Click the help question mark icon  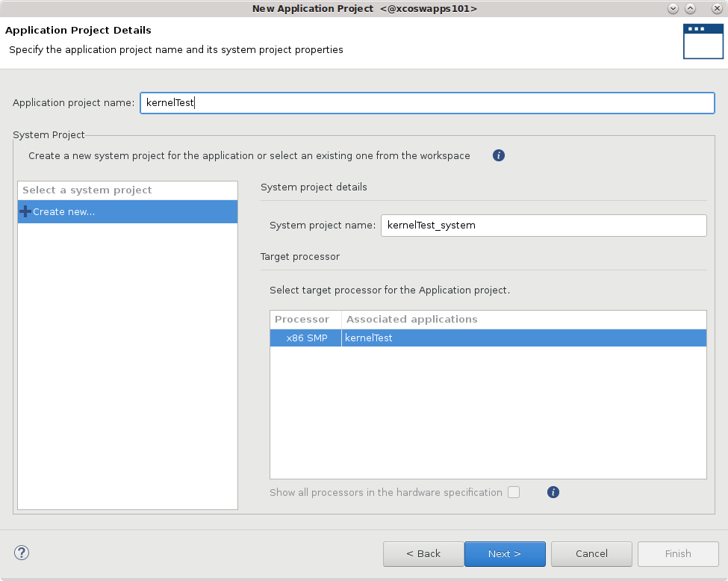point(22,553)
